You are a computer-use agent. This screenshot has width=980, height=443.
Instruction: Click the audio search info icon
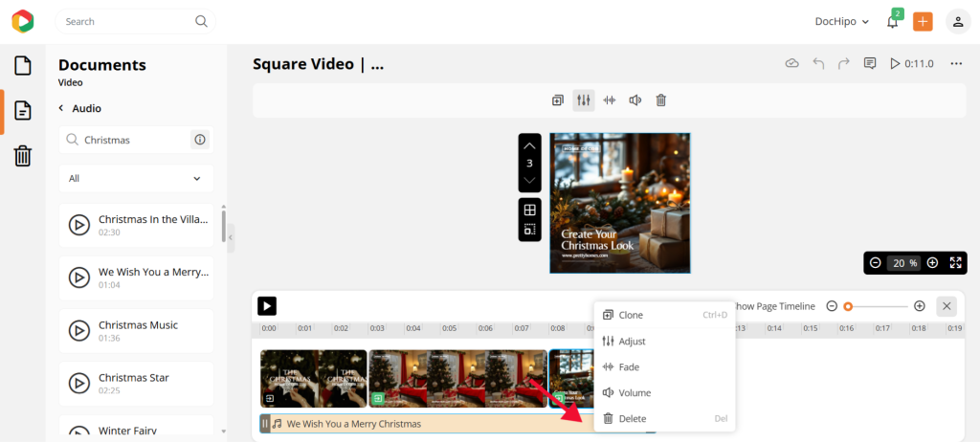point(199,140)
